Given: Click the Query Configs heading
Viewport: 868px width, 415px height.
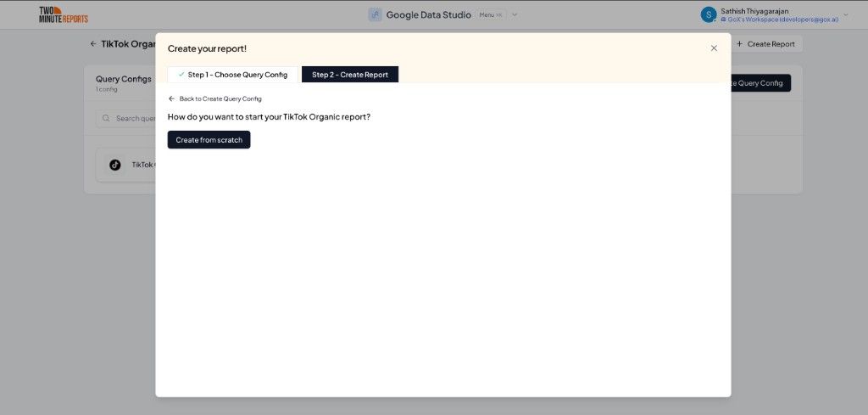Looking at the screenshot, I should [x=124, y=79].
